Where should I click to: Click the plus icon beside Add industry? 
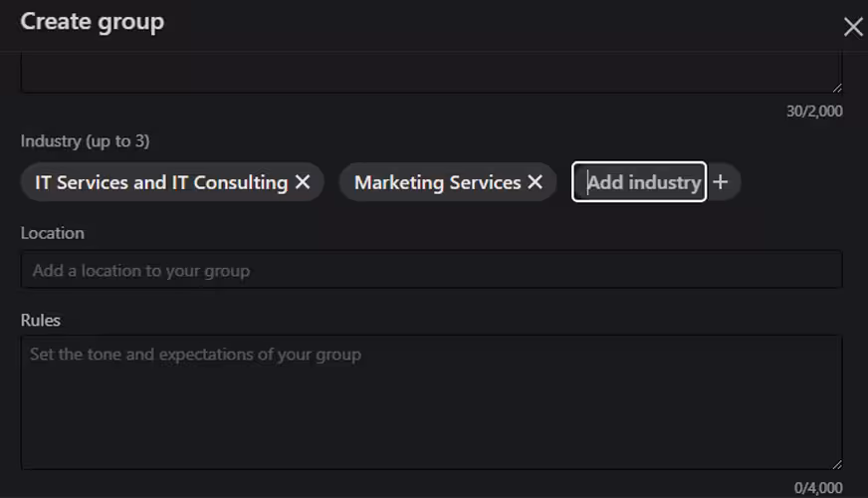click(722, 182)
